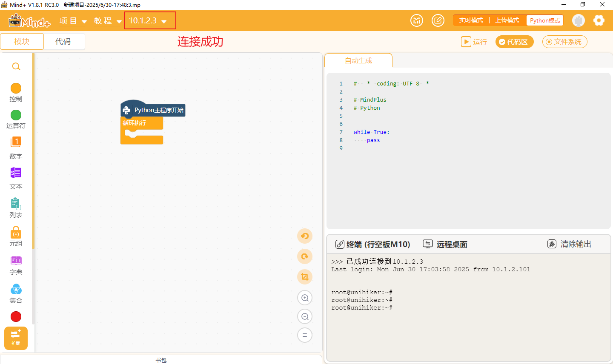Viewport: 613px width, 364px height.
Task: Select the 文本 block category
Action: [x=16, y=179]
